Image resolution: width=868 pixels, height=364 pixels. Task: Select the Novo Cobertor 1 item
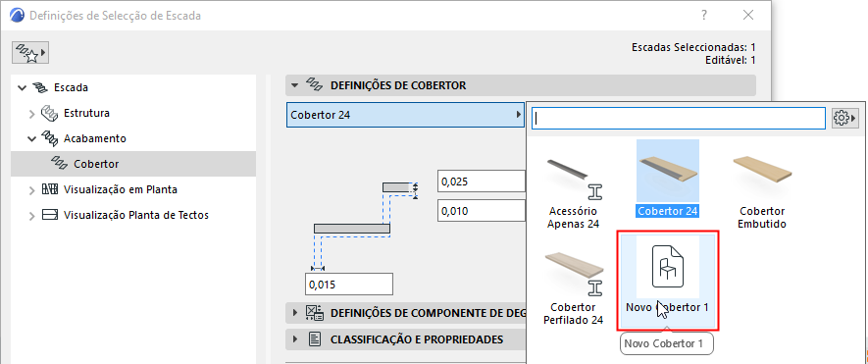click(668, 282)
